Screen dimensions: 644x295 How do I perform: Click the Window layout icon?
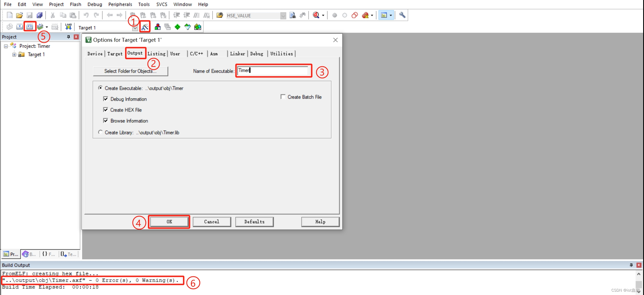384,15
